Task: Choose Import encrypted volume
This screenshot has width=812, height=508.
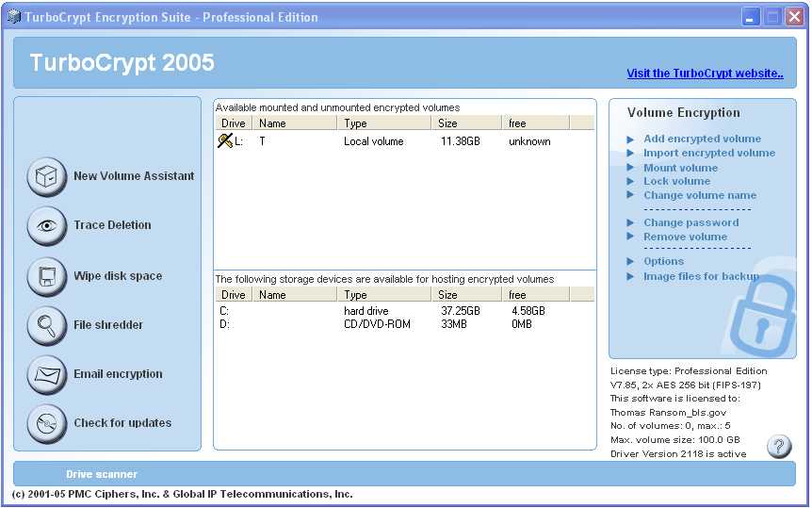Action: coord(709,153)
